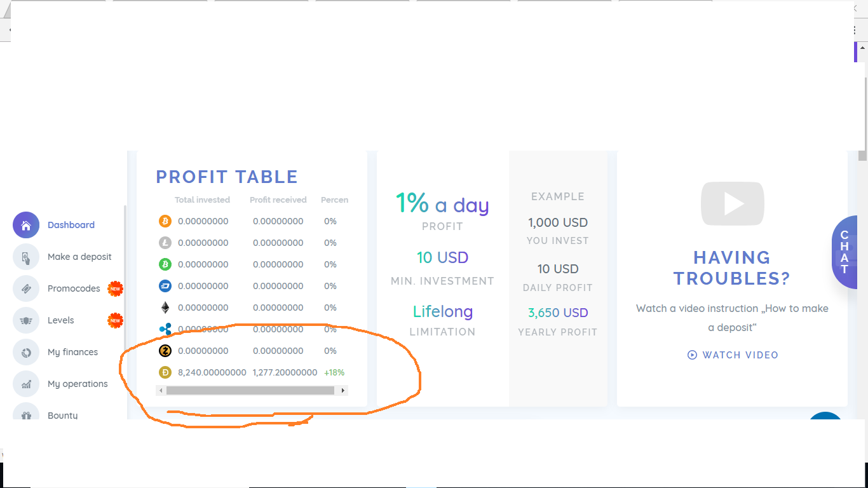Click the My operations chart icon

point(26,384)
